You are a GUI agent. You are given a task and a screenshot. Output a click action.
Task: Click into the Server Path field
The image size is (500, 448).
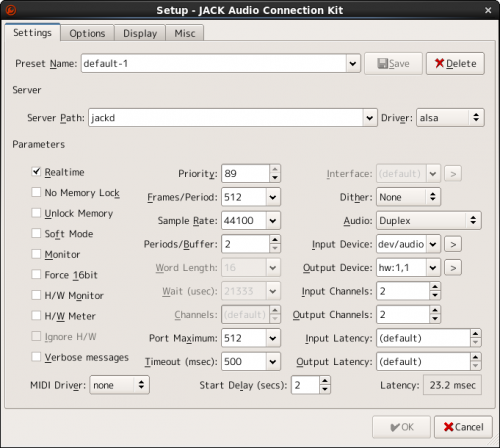(x=226, y=118)
